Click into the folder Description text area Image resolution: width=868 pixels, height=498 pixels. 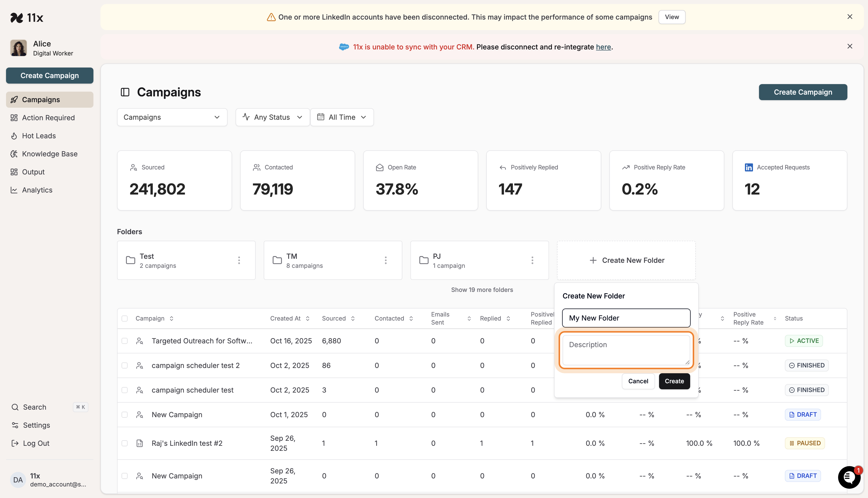pos(626,350)
